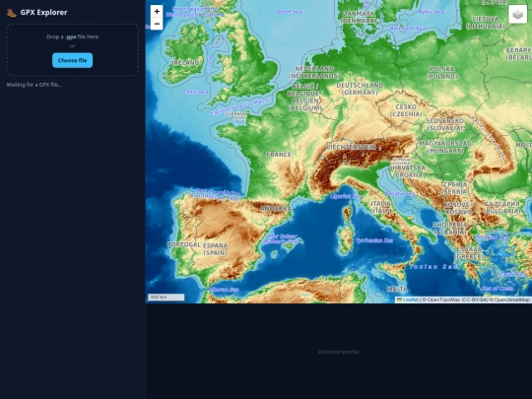Click the LIECHTENSTEIN map label
Screen dimensions: 532x399
(352, 147)
